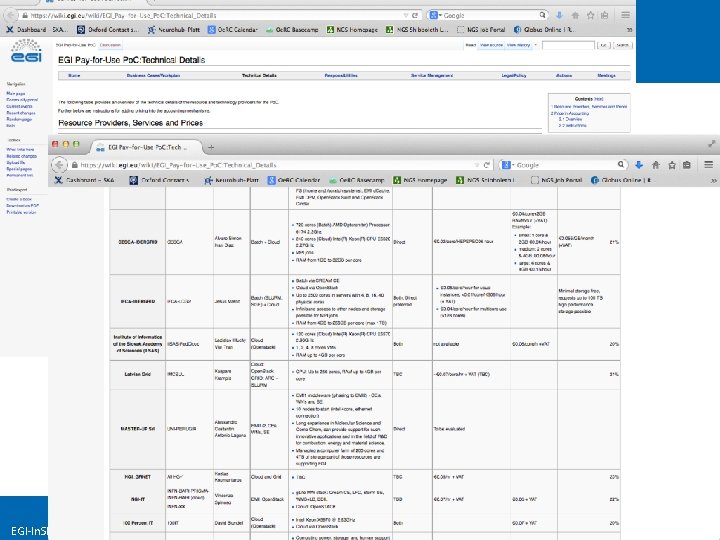
Task: Open hamburger menu in background Firefox window
Action: (x=625, y=15)
